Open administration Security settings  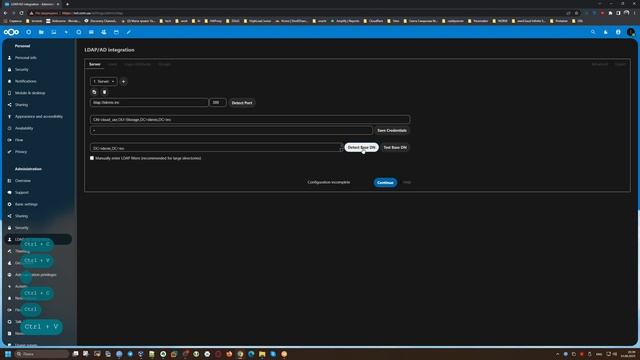pos(22,228)
